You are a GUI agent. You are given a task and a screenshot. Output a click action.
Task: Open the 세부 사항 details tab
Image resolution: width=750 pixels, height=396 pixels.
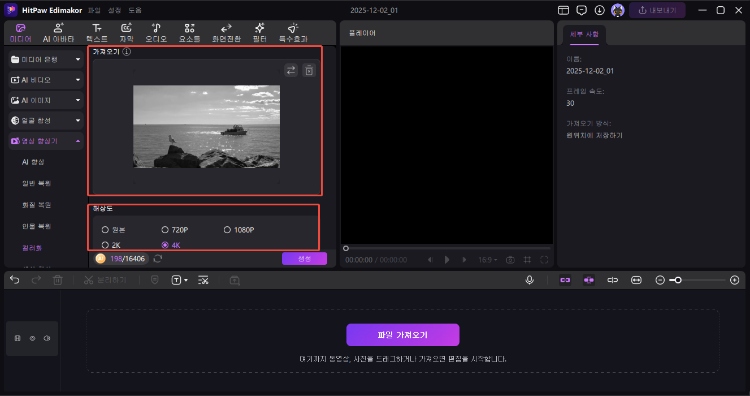(584, 34)
